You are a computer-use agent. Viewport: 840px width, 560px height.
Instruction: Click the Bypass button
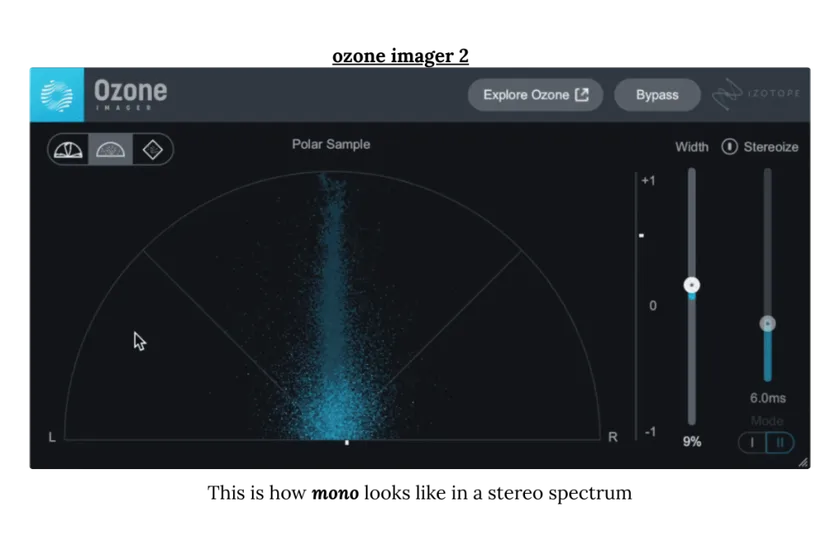(657, 95)
